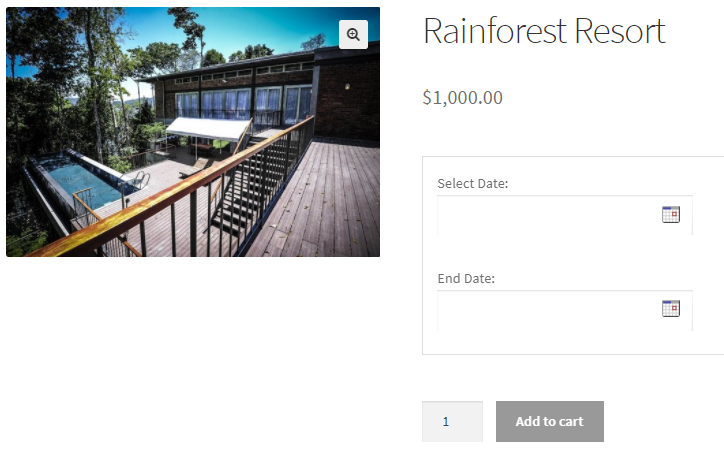
Task: Click the white awning in the photo
Action: tap(208, 128)
